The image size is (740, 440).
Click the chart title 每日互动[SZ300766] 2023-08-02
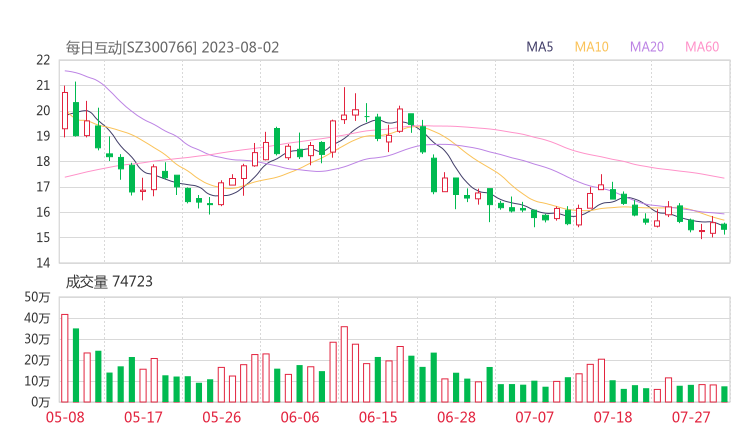[172, 47]
